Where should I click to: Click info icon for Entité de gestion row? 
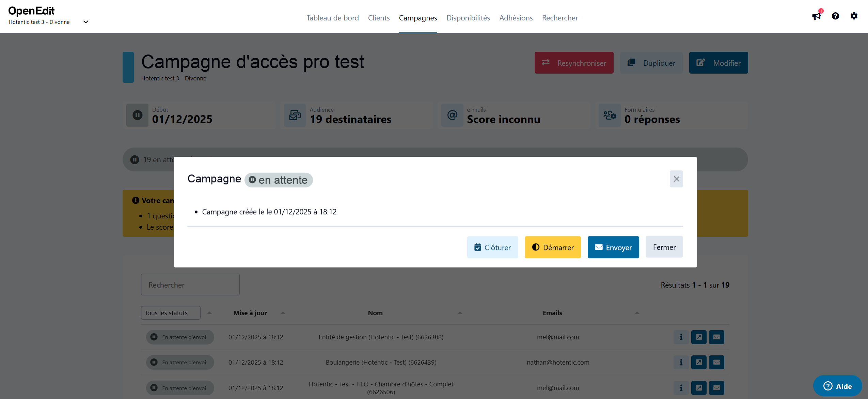681,337
